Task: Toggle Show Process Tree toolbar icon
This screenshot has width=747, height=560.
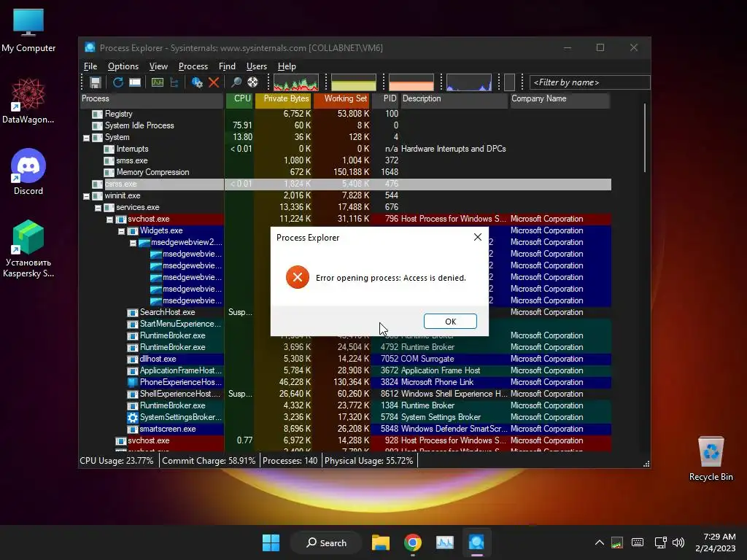Action: [x=174, y=82]
